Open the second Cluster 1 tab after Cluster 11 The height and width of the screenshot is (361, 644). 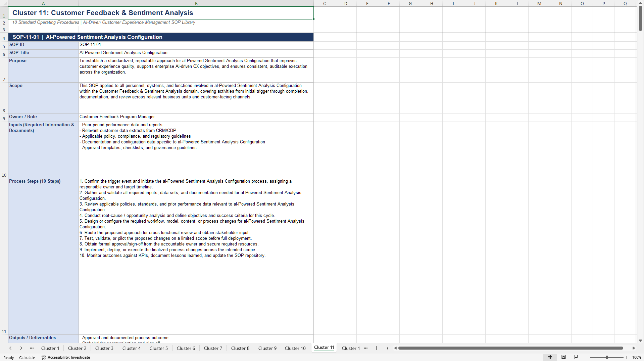coord(351,348)
